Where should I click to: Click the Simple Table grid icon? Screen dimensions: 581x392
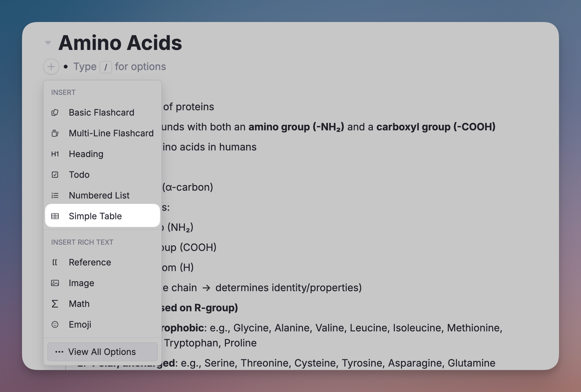pyautogui.click(x=55, y=216)
